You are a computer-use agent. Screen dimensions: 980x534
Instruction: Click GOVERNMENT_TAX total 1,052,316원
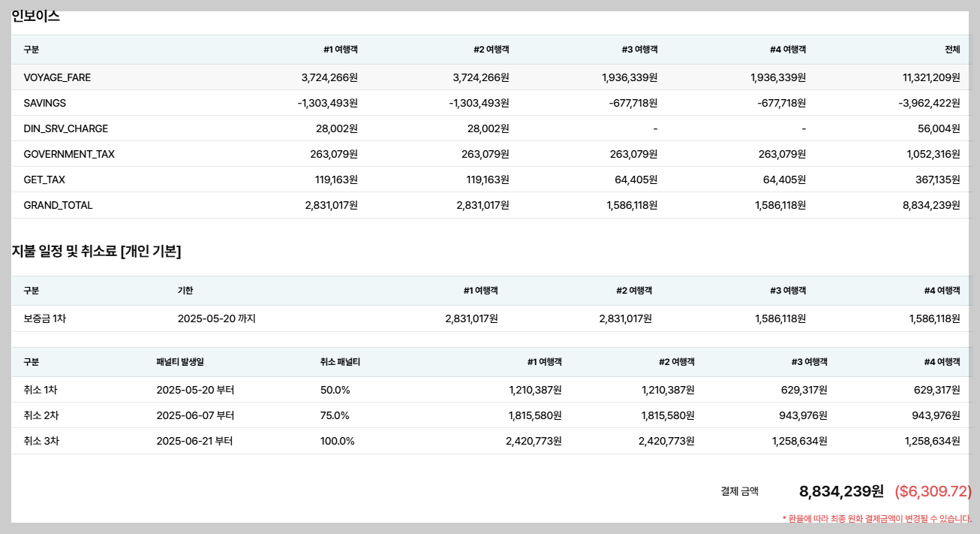click(933, 154)
